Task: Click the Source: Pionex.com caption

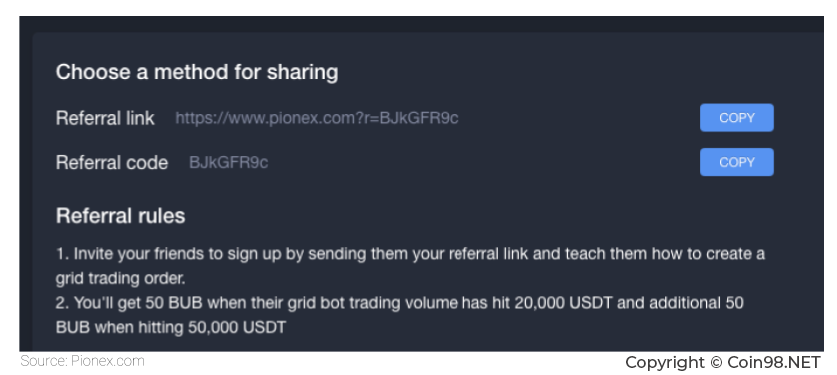Action: pyautogui.click(x=82, y=361)
